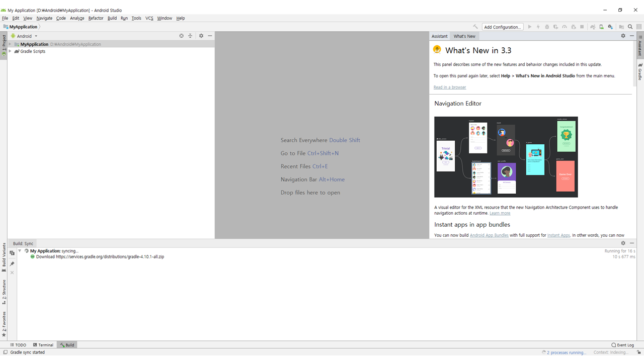Open the Refactor menu
Image resolution: width=644 pixels, height=362 pixels.
(96, 18)
